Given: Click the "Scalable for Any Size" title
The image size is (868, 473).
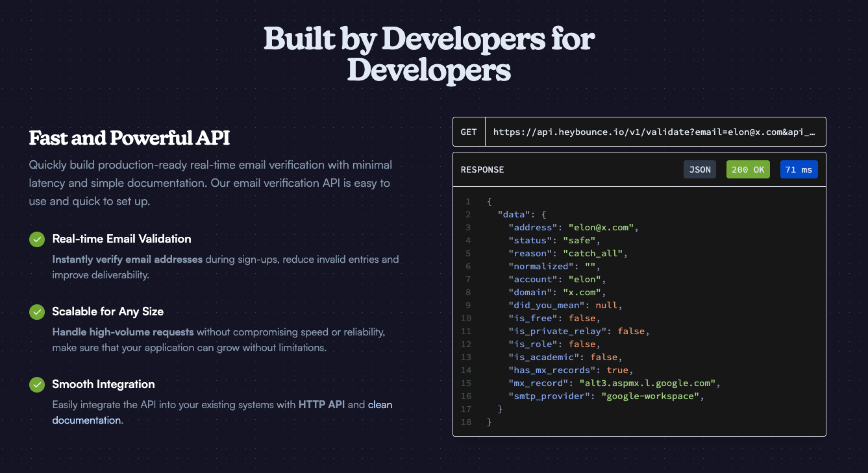Looking at the screenshot, I should 108,311.
